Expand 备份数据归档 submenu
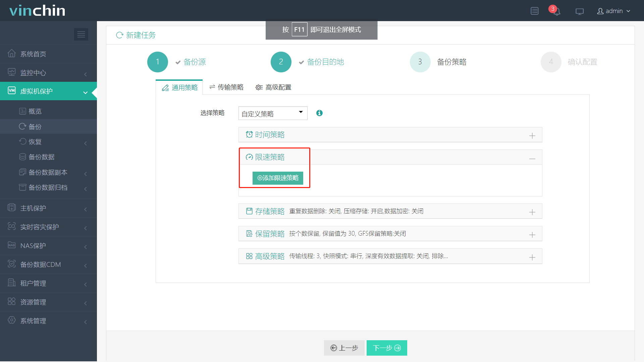This screenshot has height=362, width=644. click(48, 187)
